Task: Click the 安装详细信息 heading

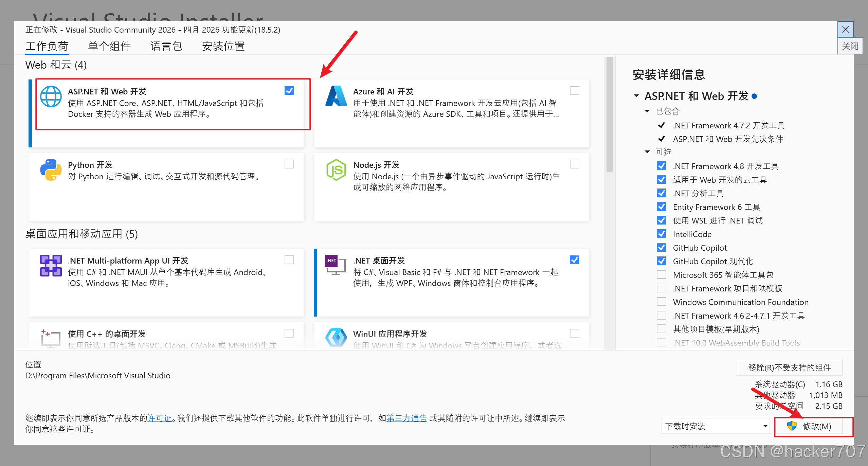Action: coord(669,74)
